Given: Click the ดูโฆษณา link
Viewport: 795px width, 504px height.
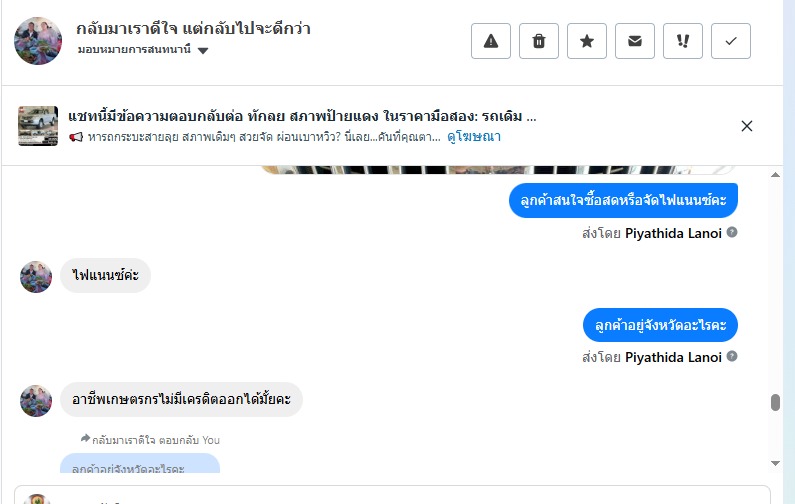Looking at the screenshot, I should coord(474,137).
